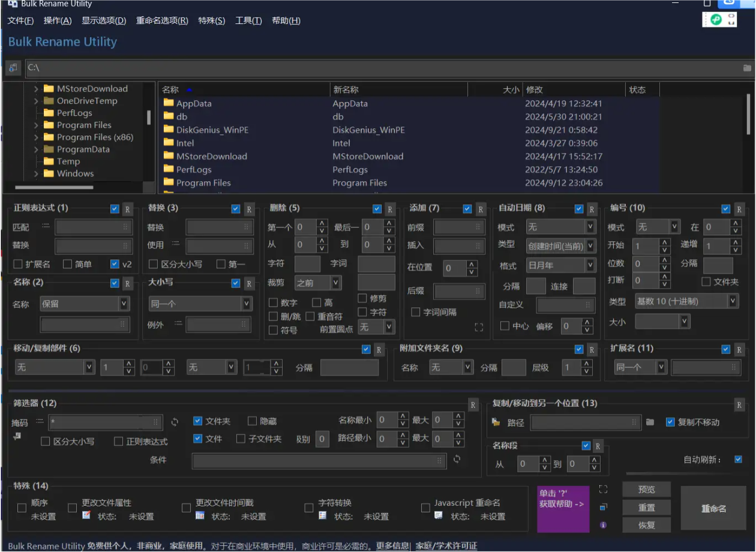Expand the Windows folder in the tree
This screenshot has height=552, width=756.
[x=36, y=174]
